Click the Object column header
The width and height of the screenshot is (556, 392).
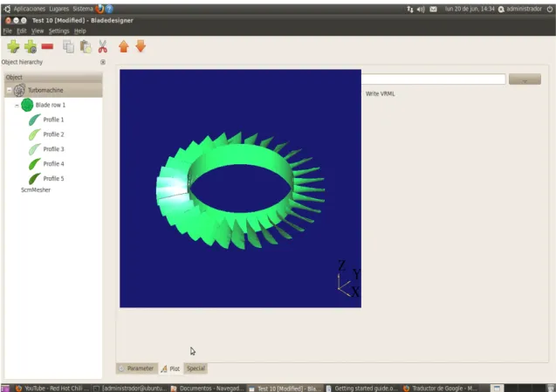53,77
